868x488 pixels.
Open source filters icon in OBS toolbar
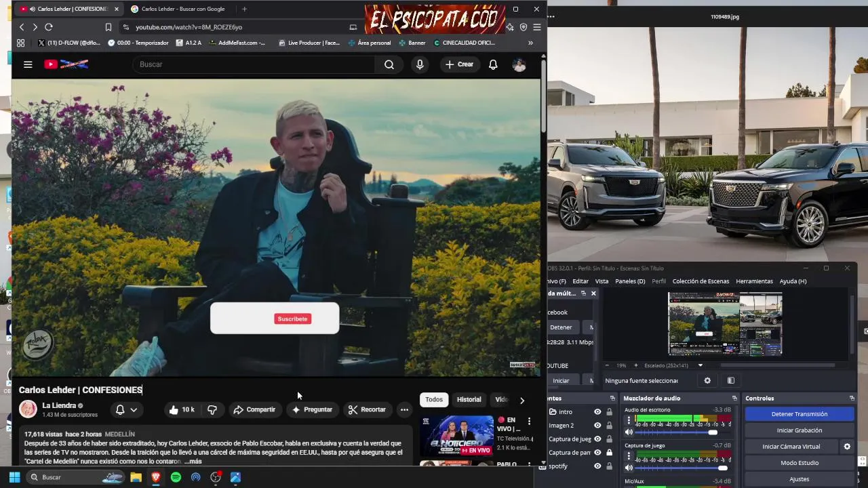(731, 381)
